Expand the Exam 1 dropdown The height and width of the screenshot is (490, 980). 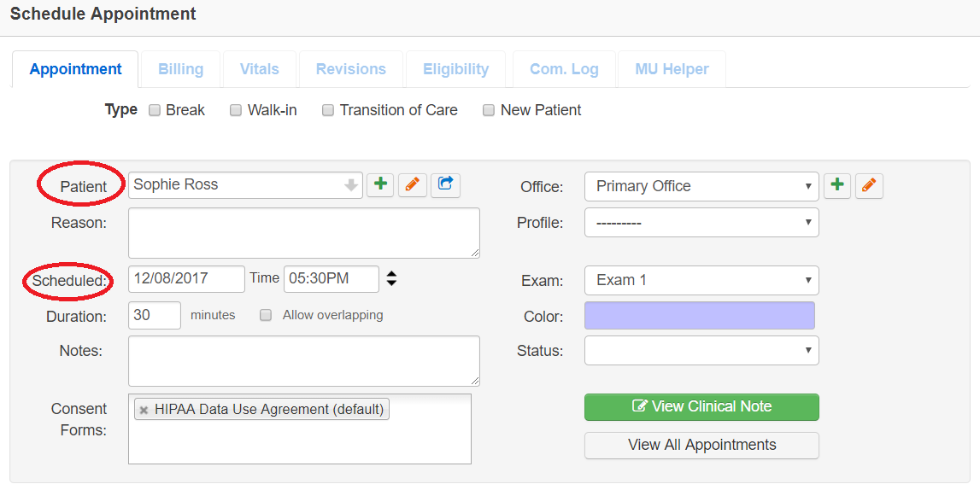[x=701, y=280]
